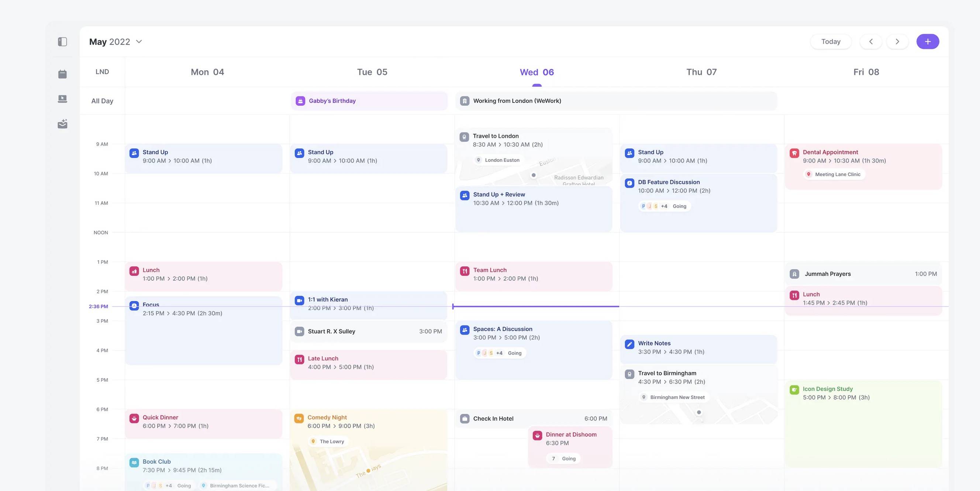Click the Meeting Lane Clinic location chip
Screen dimensions: 980x491
834,174
